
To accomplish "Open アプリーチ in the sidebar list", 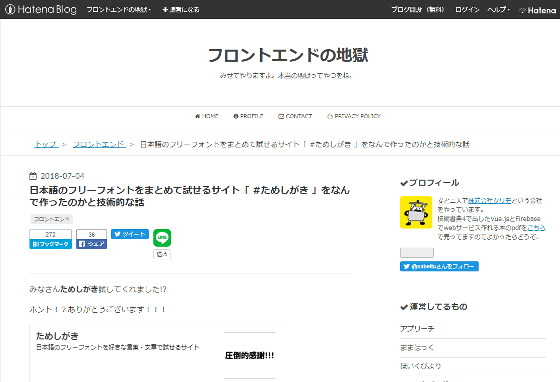I will point(417,329).
